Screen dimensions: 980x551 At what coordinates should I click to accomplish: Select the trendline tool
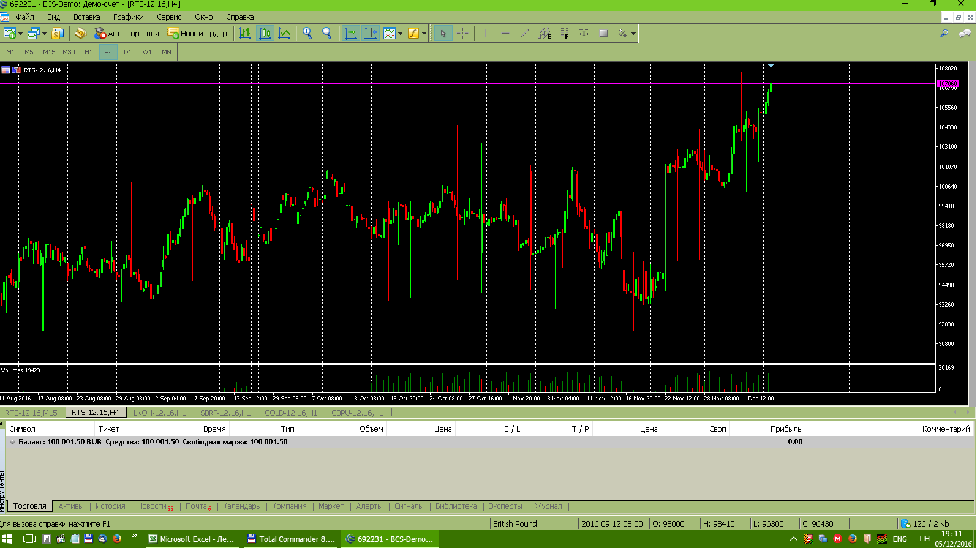(x=525, y=33)
